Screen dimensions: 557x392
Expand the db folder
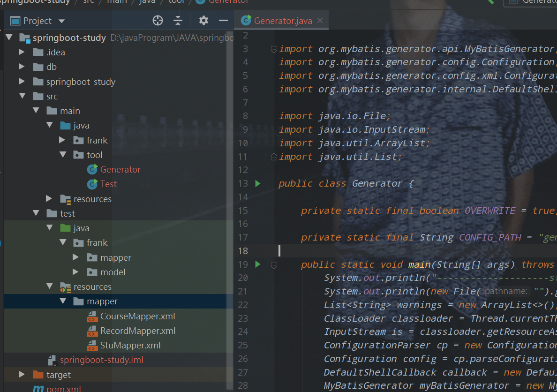(x=22, y=67)
